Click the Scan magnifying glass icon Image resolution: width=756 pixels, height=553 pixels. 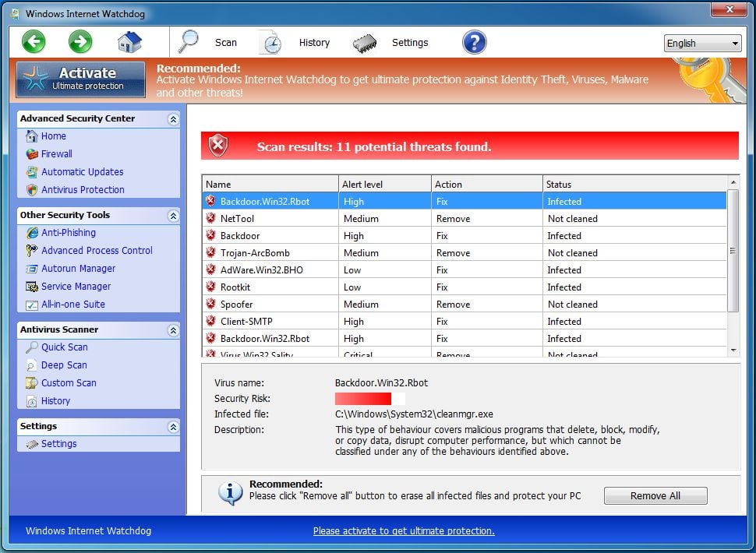coord(189,42)
